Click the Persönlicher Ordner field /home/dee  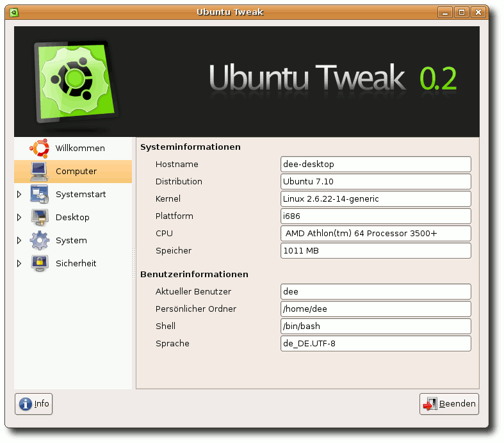376,309
